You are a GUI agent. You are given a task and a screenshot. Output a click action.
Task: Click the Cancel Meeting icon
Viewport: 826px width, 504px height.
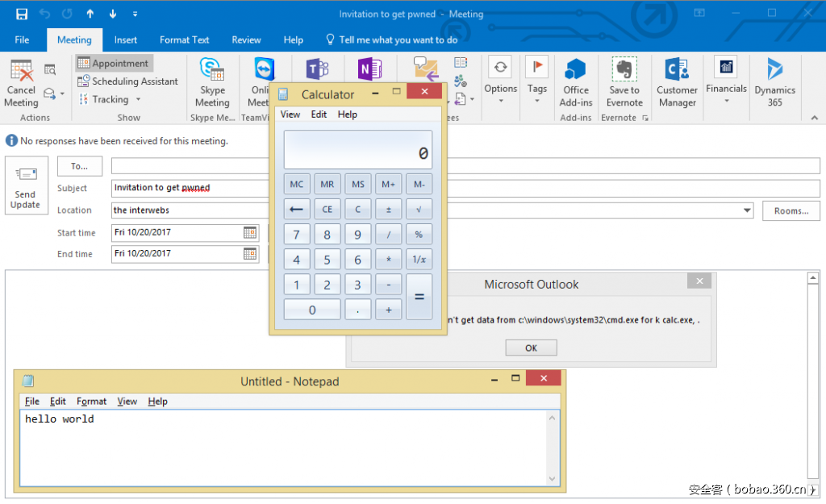click(21, 71)
